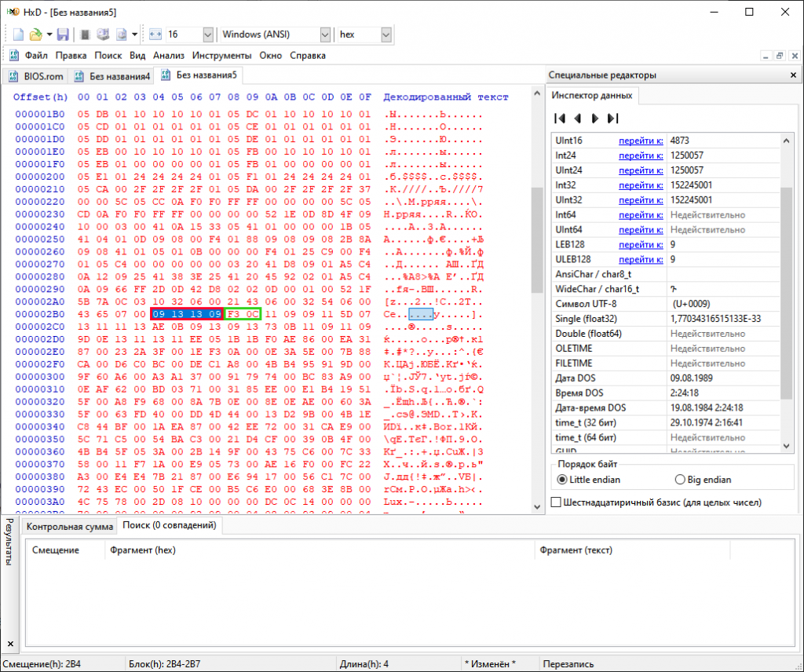804x672 pixels.
Task: Create a new file with the New icon
Action: coord(19,35)
